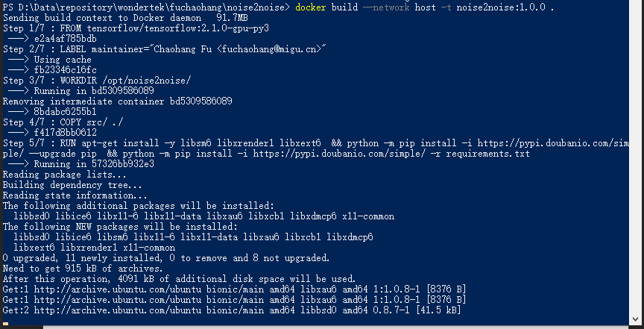
Task: Click the '[41.5 kB]' size text
Action: pyautogui.click(x=438, y=310)
